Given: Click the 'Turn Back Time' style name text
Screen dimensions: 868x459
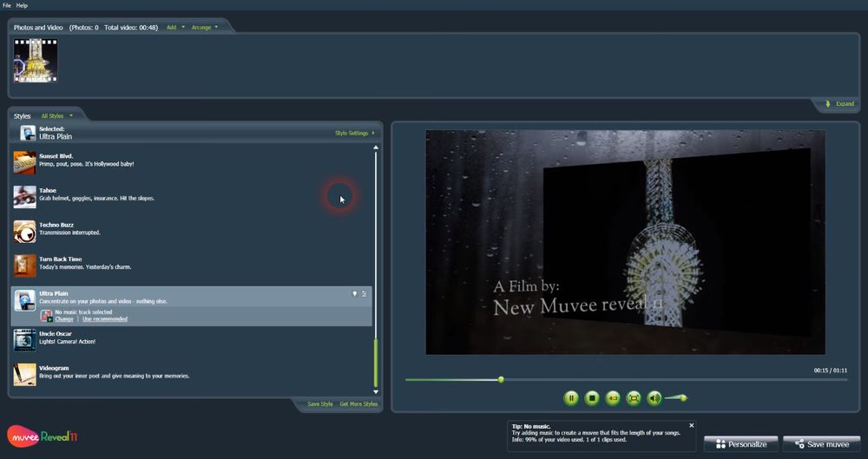Looking at the screenshot, I should [x=61, y=259].
